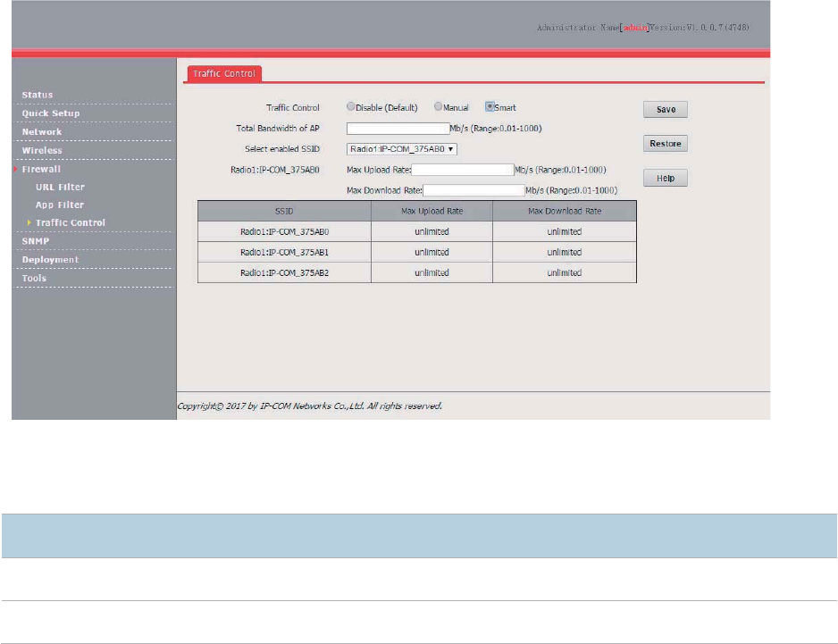Open the Status menu

click(38, 95)
